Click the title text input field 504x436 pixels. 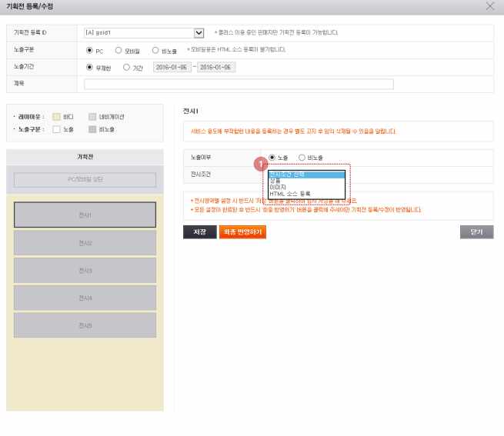coord(239,84)
